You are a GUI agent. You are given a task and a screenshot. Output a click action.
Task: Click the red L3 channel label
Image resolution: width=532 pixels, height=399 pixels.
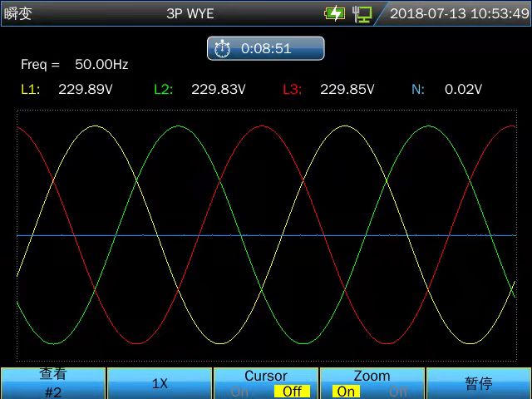(x=293, y=89)
